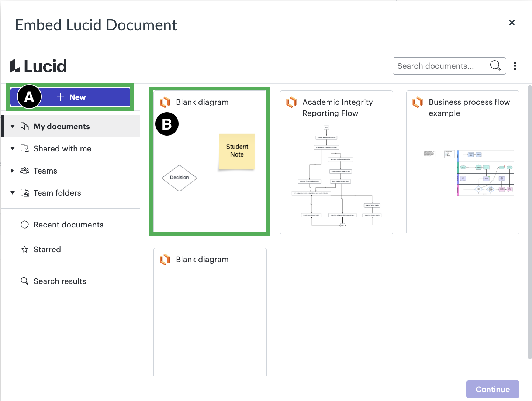Collapse the My documents tree arrow
The width and height of the screenshot is (532, 401).
pos(13,126)
